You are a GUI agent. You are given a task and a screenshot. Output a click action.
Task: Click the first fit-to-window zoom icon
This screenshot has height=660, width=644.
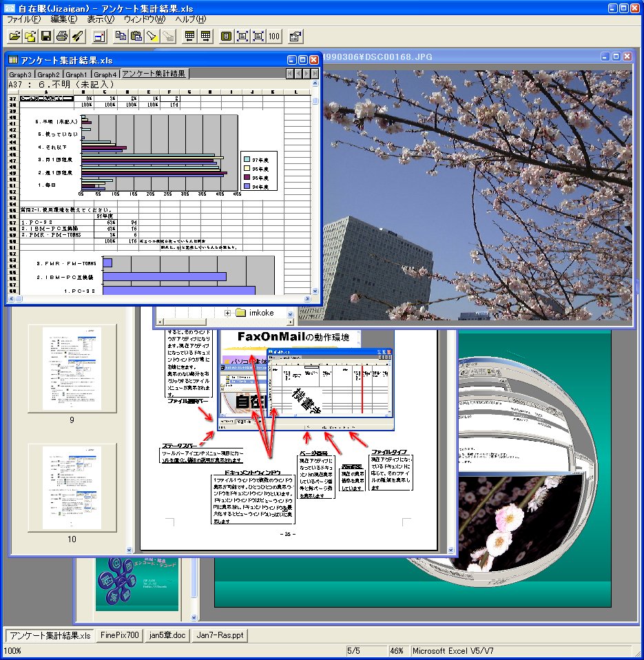tap(242, 37)
